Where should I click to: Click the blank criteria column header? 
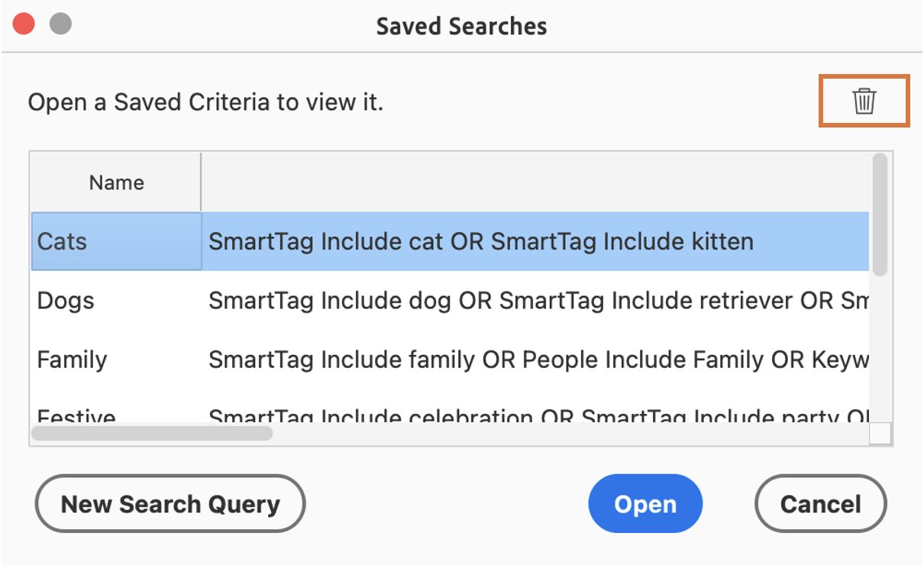[535, 182]
